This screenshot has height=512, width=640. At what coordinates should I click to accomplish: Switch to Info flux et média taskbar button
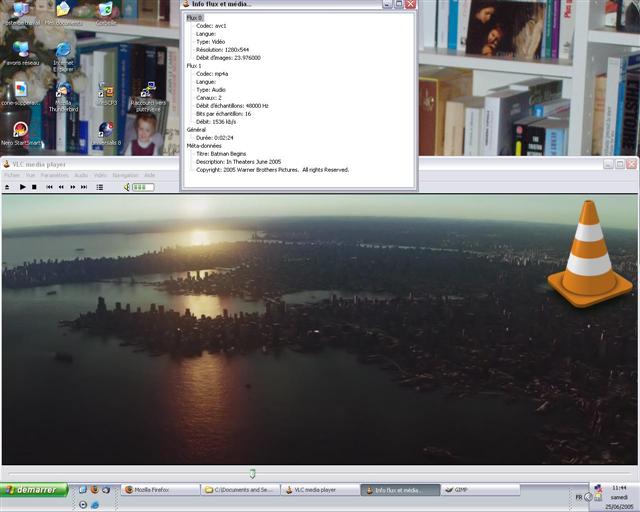coord(400,490)
